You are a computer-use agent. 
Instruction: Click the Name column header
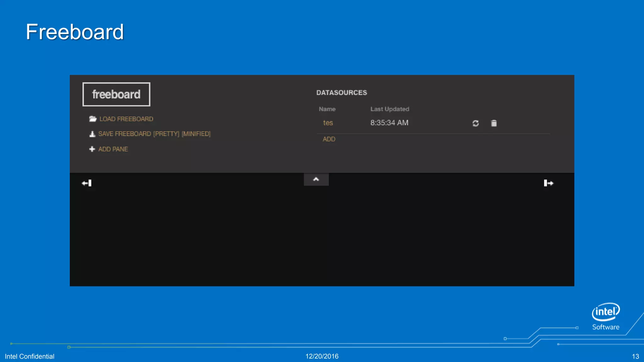click(327, 109)
